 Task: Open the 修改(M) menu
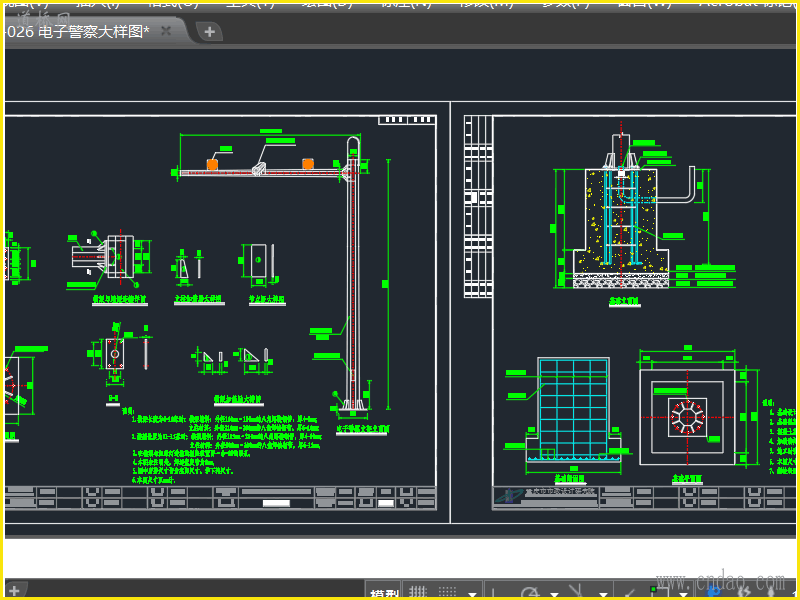486,3
